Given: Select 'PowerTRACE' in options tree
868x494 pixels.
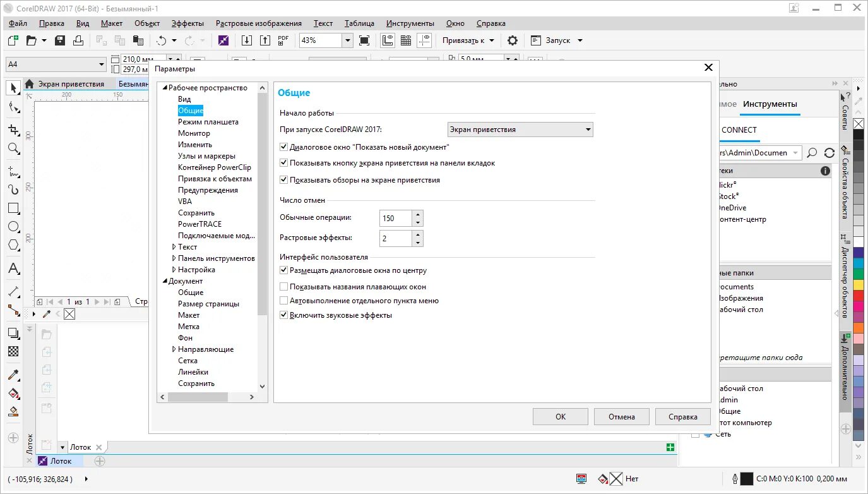Looking at the screenshot, I should coord(199,224).
